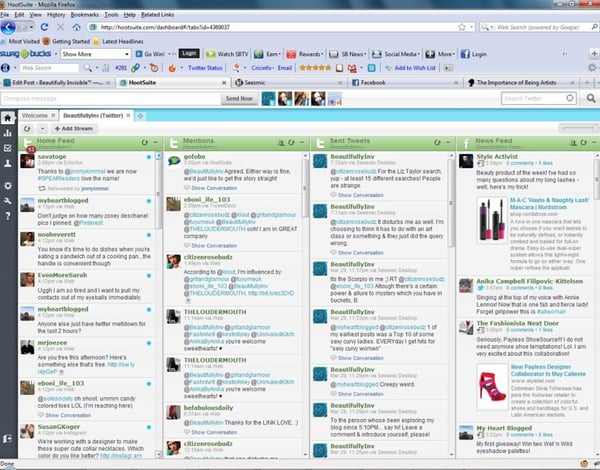The width and height of the screenshot is (600, 470).
Task: Bookmark this page with the star icon
Action: pyautogui.click(x=462, y=27)
